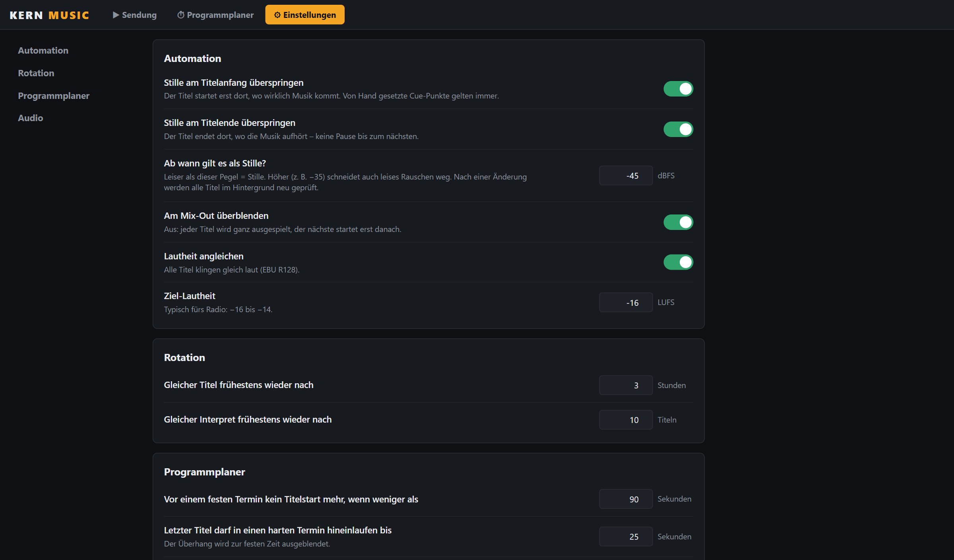Click "Vor einem festen Termin kein Titelstart" label
Image resolution: width=954 pixels, height=560 pixels.
[291, 499]
